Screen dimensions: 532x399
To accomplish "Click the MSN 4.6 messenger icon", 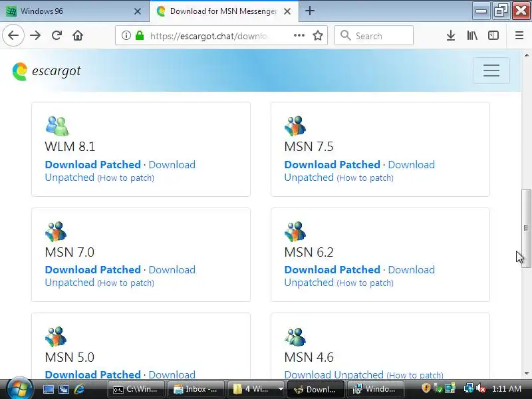I will pyautogui.click(x=295, y=336).
